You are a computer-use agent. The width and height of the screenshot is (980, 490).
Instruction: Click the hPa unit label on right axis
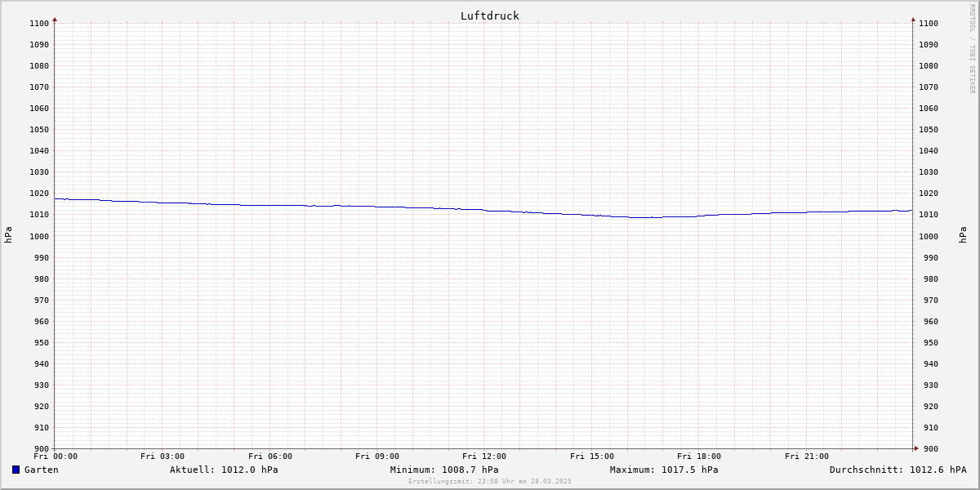[x=964, y=235]
